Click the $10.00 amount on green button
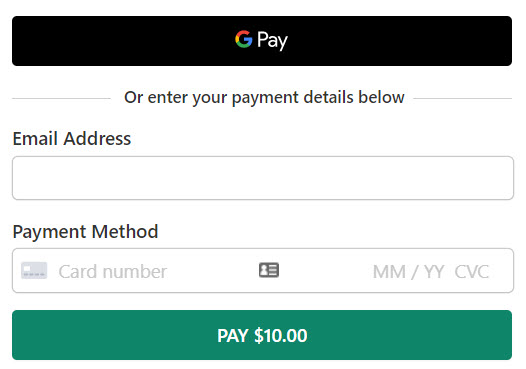Screen dimensions: 526x369 coord(280,335)
